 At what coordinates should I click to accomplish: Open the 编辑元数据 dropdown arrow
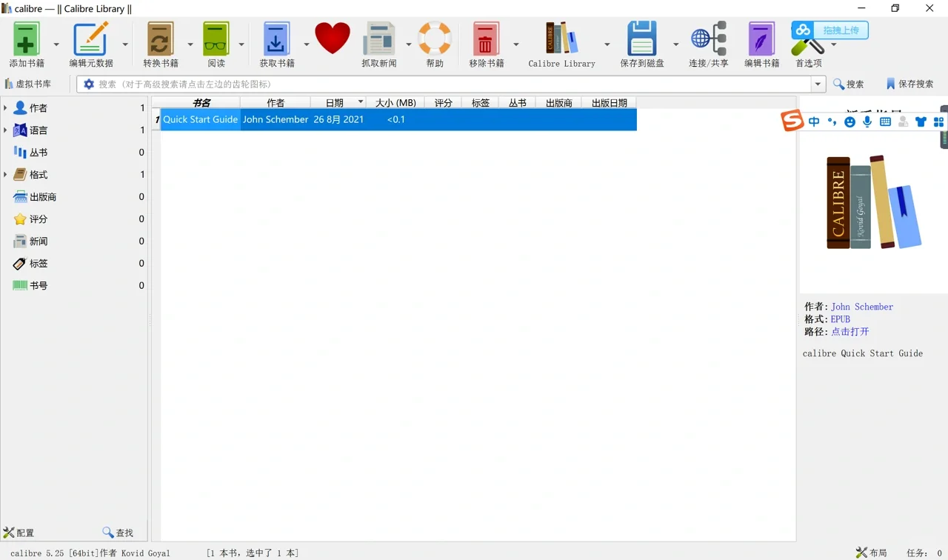(125, 44)
